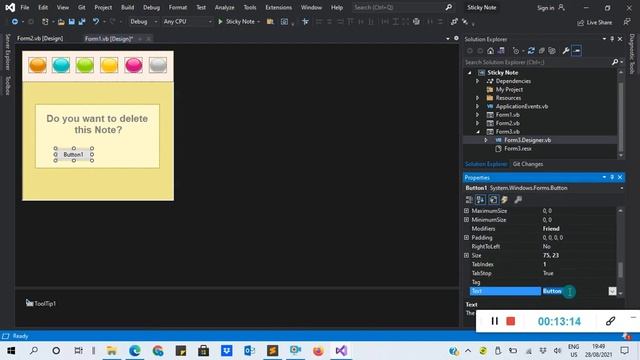Viewport: 640px width, 360px height.
Task: Switch properties to Categorized view icon
Action: click(x=469, y=200)
